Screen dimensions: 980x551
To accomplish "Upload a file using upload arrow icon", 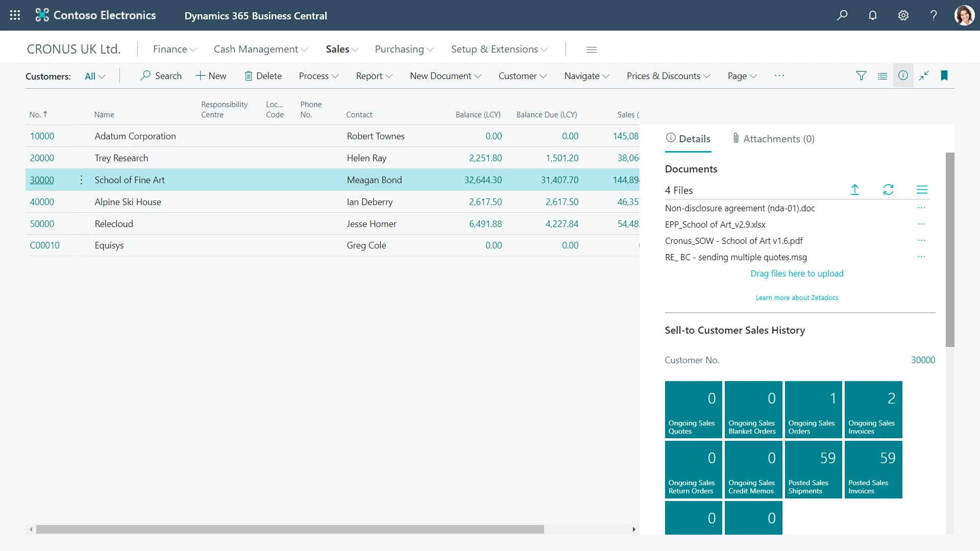I will tap(855, 190).
